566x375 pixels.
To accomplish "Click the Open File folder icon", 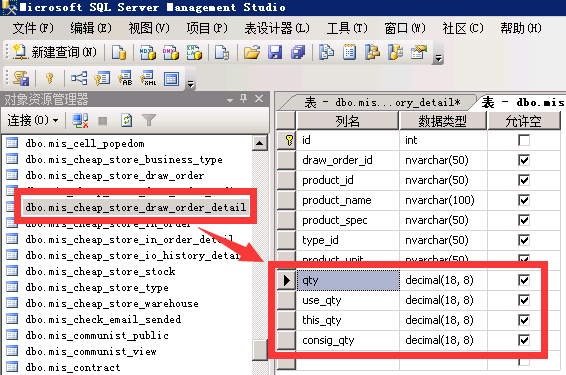I will pos(252,53).
